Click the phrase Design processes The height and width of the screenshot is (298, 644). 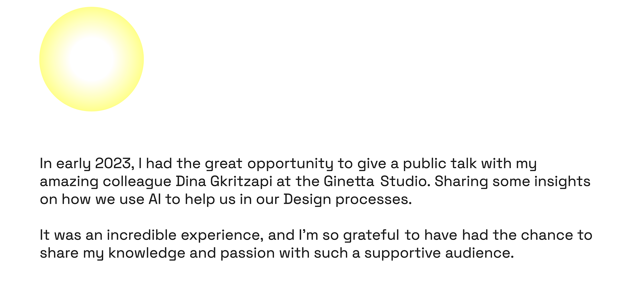point(347,200)
